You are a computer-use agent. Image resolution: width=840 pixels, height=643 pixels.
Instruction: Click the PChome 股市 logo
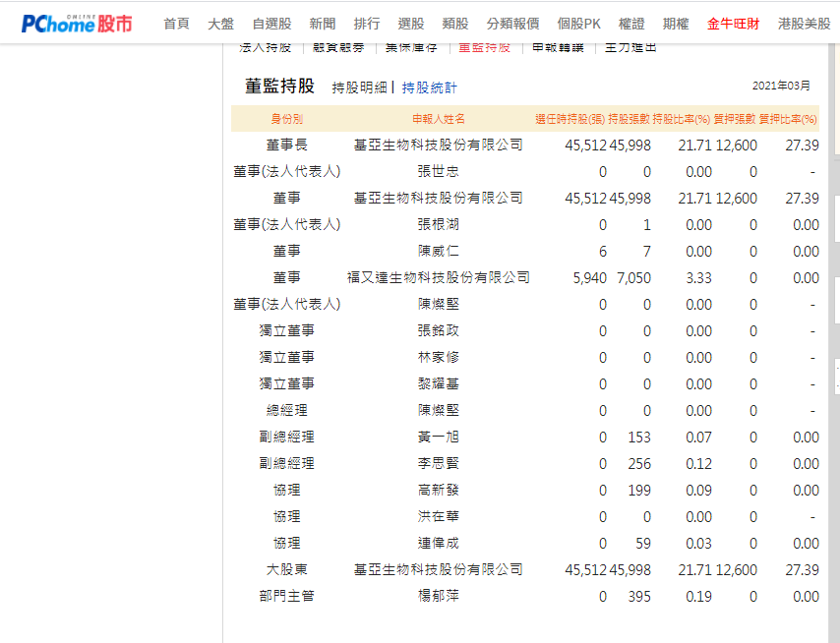coord(77,24)
